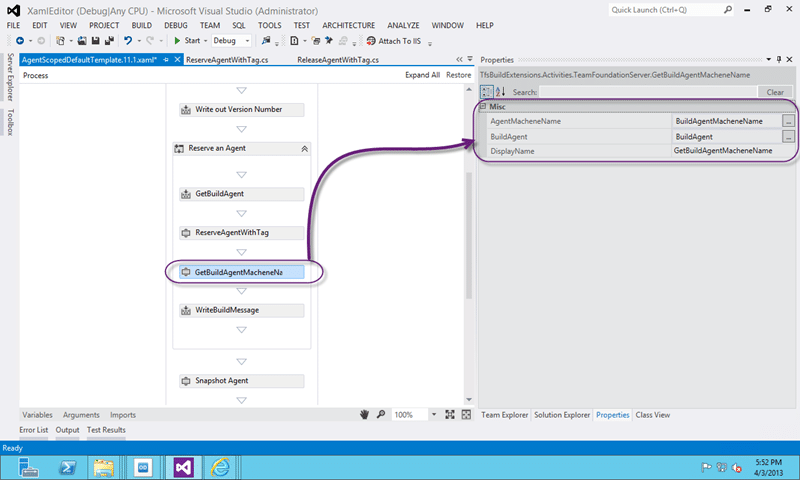800x480 pixels.
Task: Open the document tab overflow list arrow
Action: coord(470,59)
